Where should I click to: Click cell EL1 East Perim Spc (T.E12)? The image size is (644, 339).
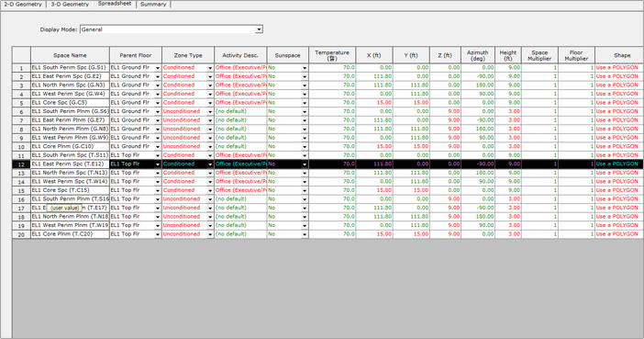click(70, 164)
